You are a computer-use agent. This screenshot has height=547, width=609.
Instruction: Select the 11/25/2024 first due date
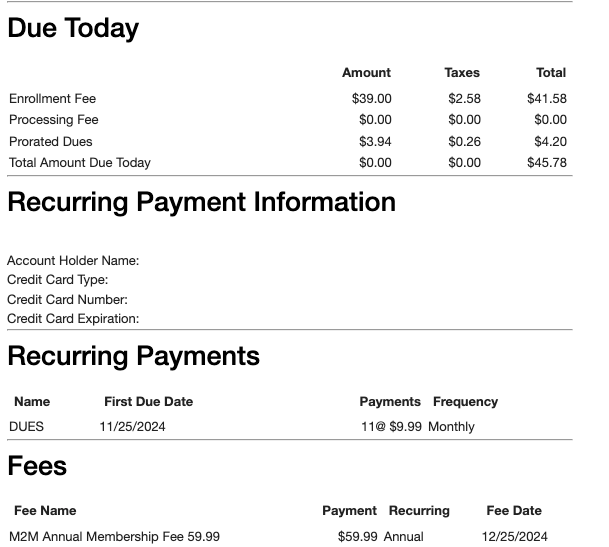(x=133, y=427)
